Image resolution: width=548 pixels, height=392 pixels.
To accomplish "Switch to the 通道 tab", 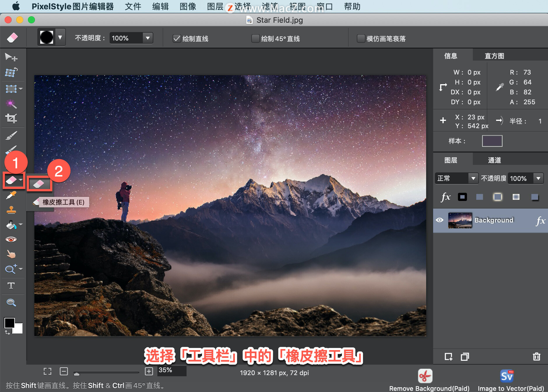I will pos(494,160).
